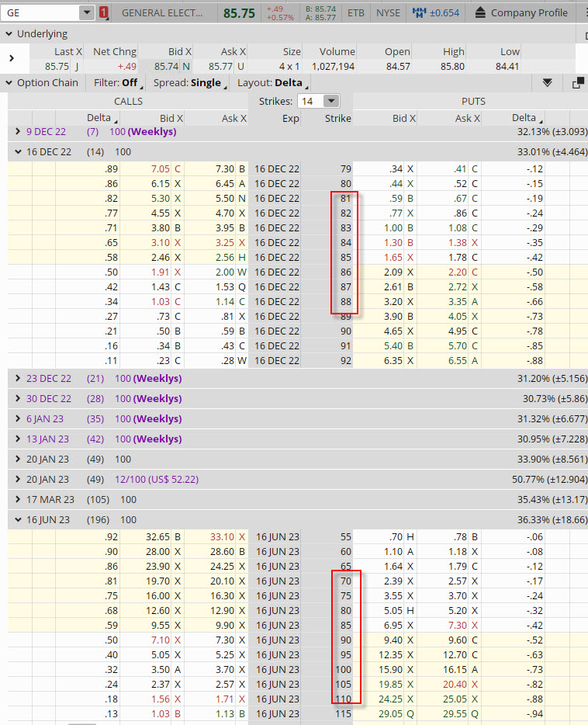Click the ETB indicator button
Screen dimensions: 588x725
pyautogui.click(x=355, y=12)
